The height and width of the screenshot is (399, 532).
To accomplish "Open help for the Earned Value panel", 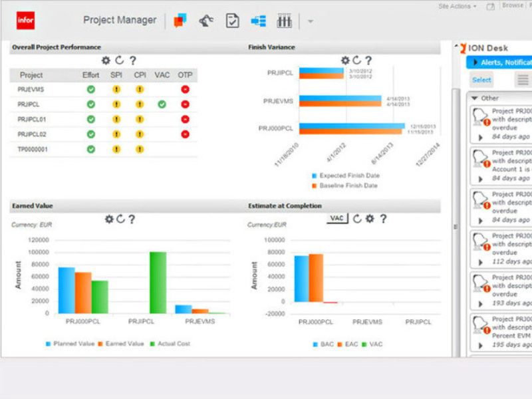I will pyautogui.click(x=132, y=219).
